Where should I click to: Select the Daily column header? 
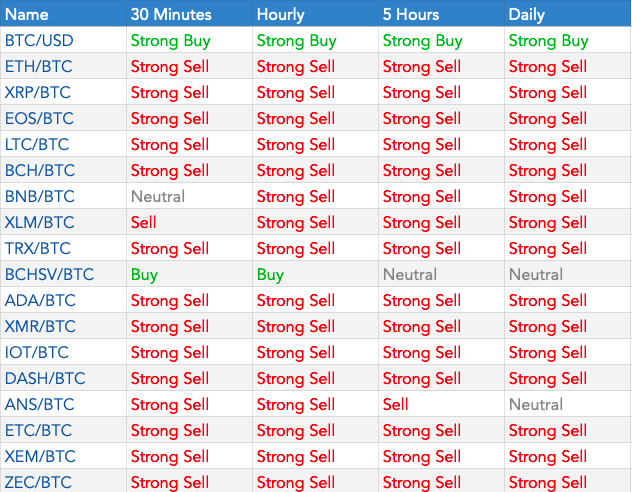527,15
